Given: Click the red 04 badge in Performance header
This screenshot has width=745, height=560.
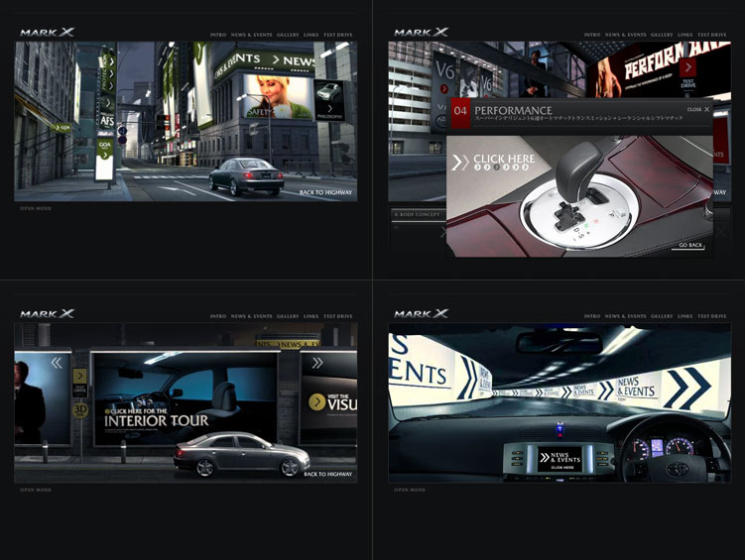Looking at the screenshot, I should (460, 112).
